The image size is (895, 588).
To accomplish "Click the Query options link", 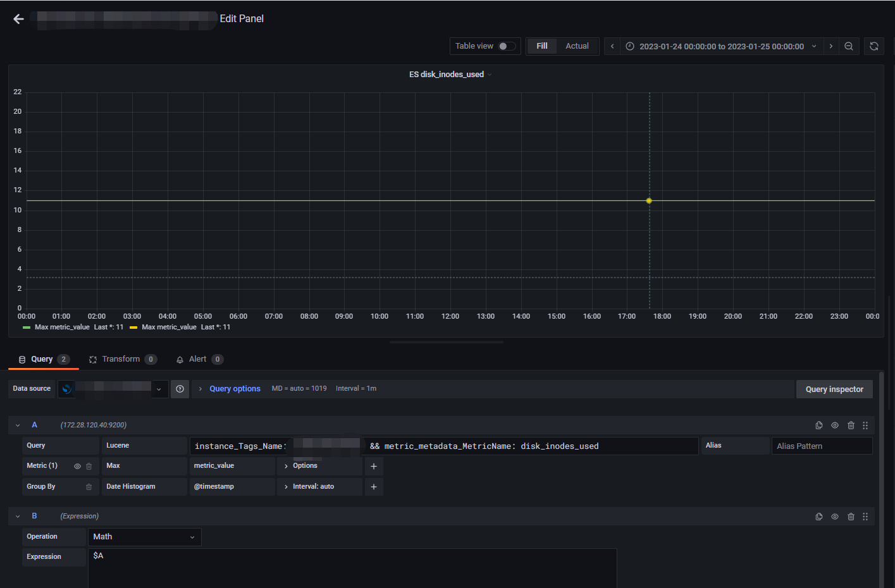I will click(235, 388).
